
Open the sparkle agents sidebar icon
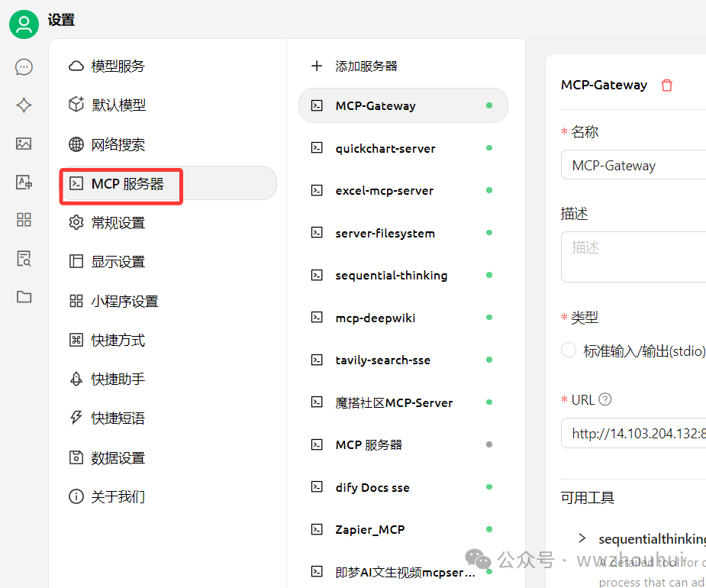click(x=24, y=105)
